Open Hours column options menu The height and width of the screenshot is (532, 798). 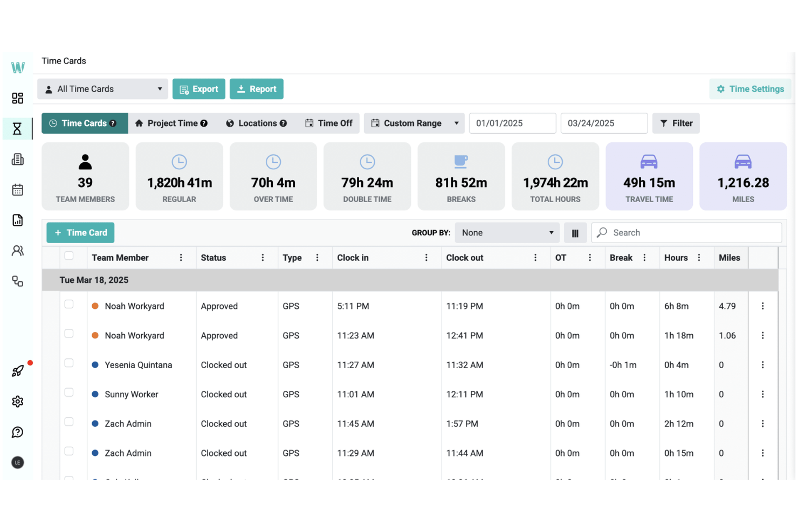click(x=699, y=258)
